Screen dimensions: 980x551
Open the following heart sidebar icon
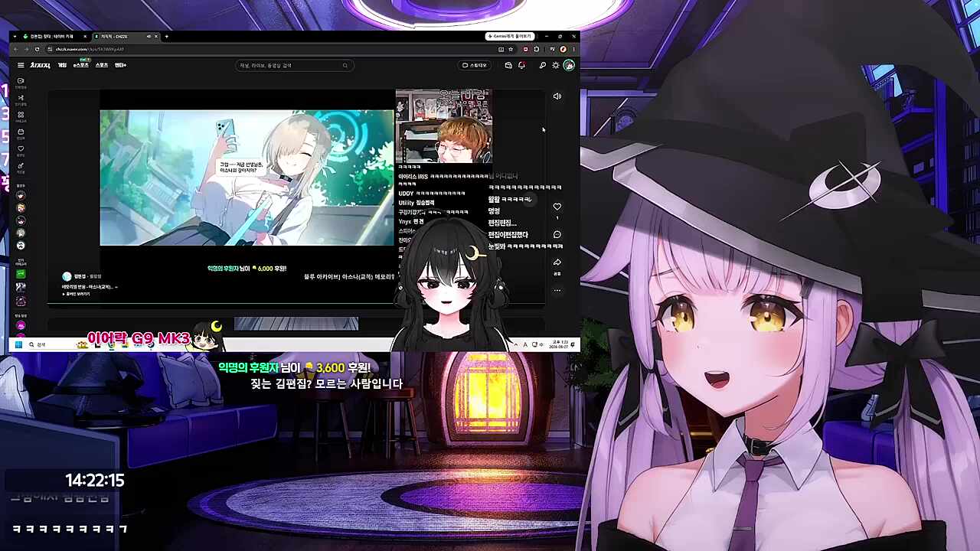coord(21,148)
